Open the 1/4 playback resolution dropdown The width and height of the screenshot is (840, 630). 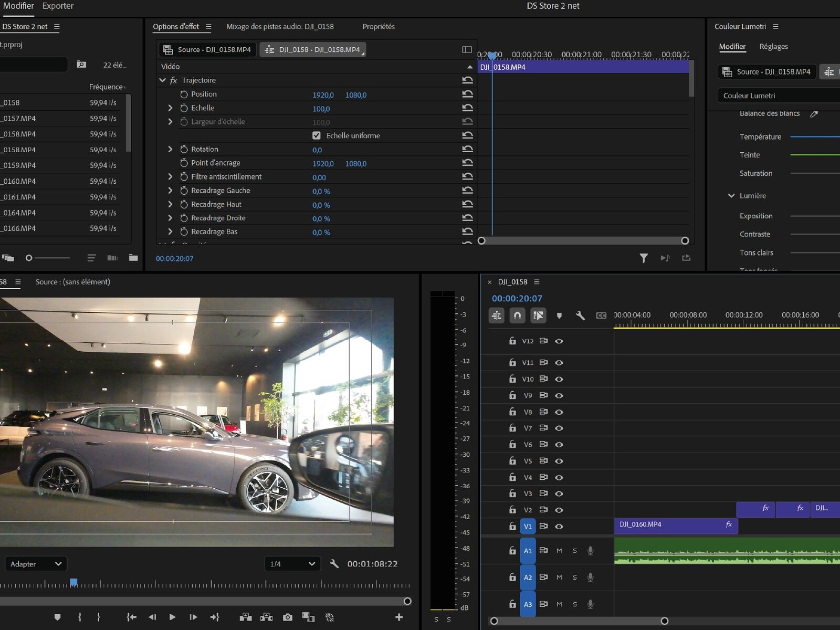point(292,564)
